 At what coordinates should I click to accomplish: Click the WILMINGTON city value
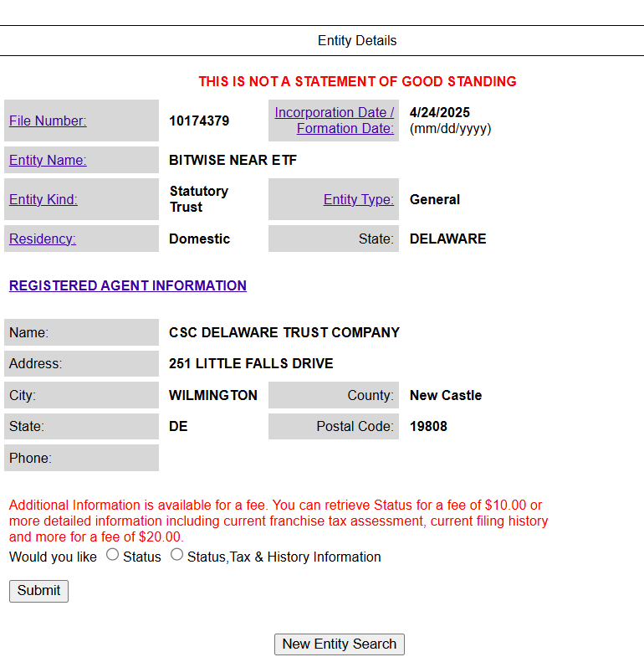213,396
